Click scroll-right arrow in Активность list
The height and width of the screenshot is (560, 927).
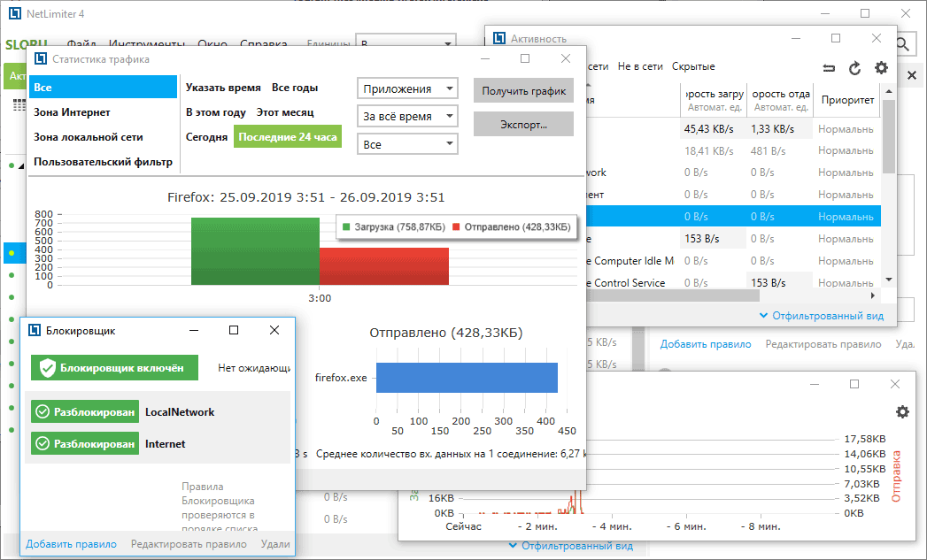(x=873, y=295)
